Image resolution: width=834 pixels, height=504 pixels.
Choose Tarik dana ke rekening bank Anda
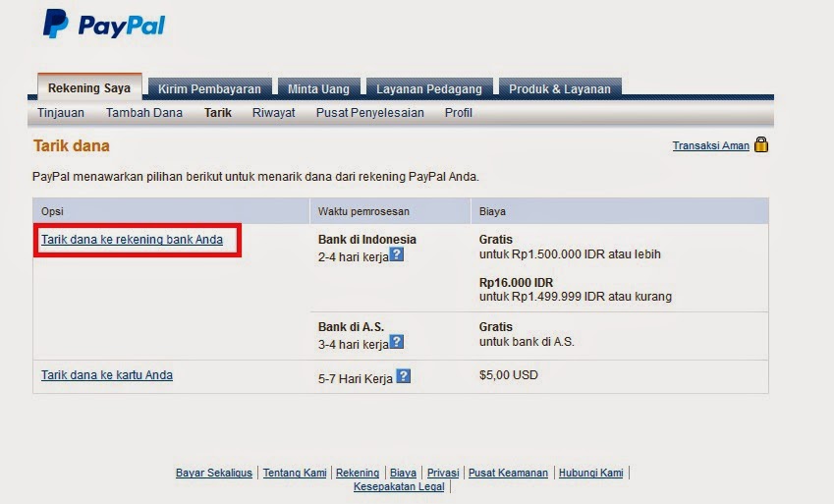tap(132, 240)
